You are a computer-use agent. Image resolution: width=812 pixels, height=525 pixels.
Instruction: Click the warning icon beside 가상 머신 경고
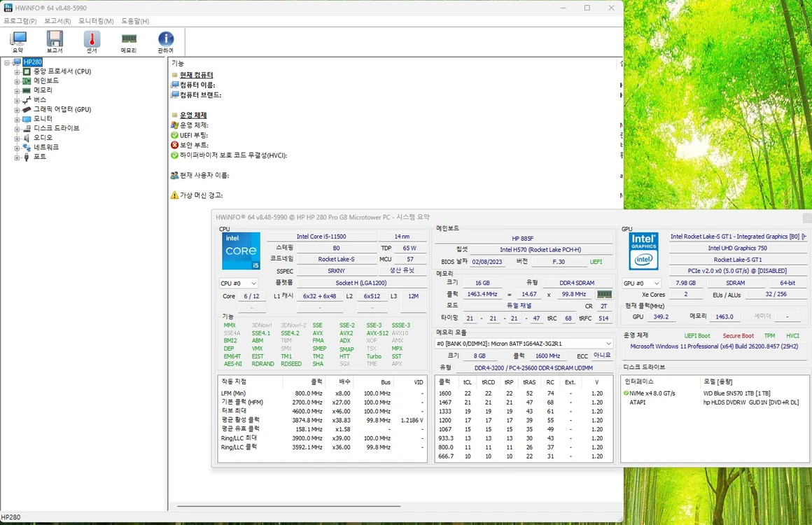(x=174, y=195)
